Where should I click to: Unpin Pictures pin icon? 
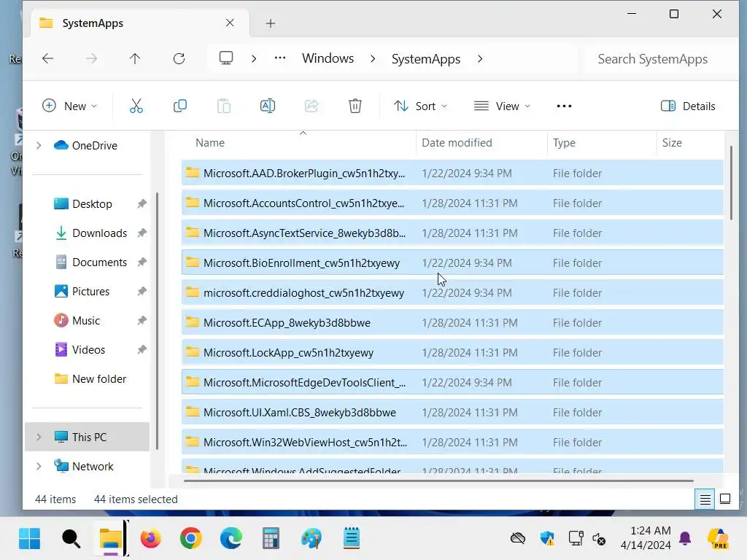pyautogui.click(x=142, y=292)
